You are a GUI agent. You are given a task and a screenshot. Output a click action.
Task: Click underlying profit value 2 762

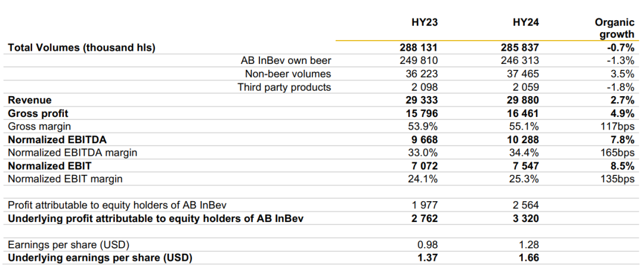pos(425,218)
